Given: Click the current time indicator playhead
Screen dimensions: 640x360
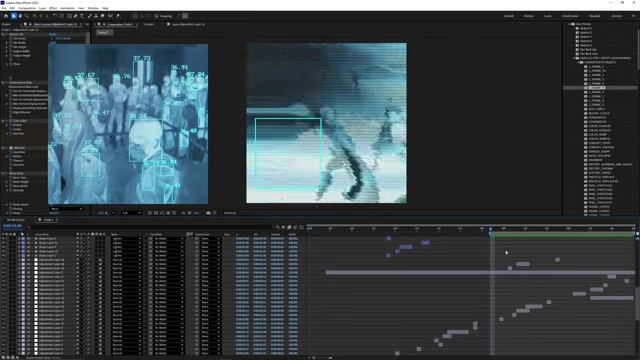Looking at the screenshot, I should click(x=491, y=229).
